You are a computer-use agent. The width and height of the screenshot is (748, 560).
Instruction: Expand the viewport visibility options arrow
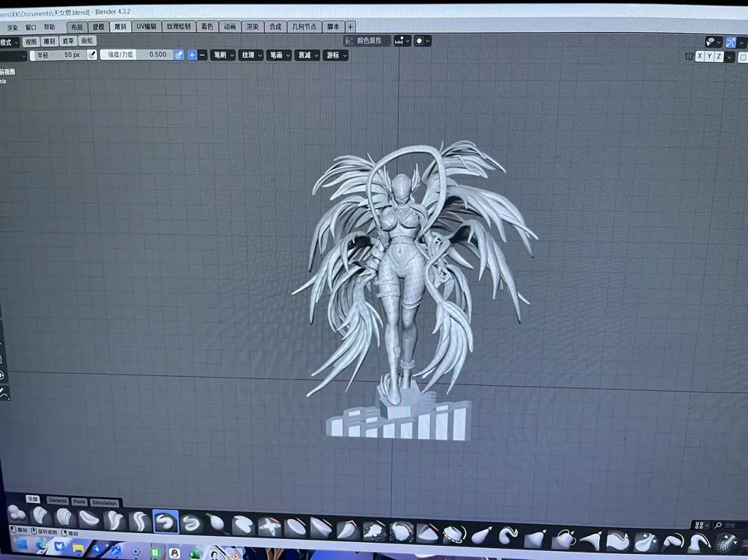coord(719,42)
